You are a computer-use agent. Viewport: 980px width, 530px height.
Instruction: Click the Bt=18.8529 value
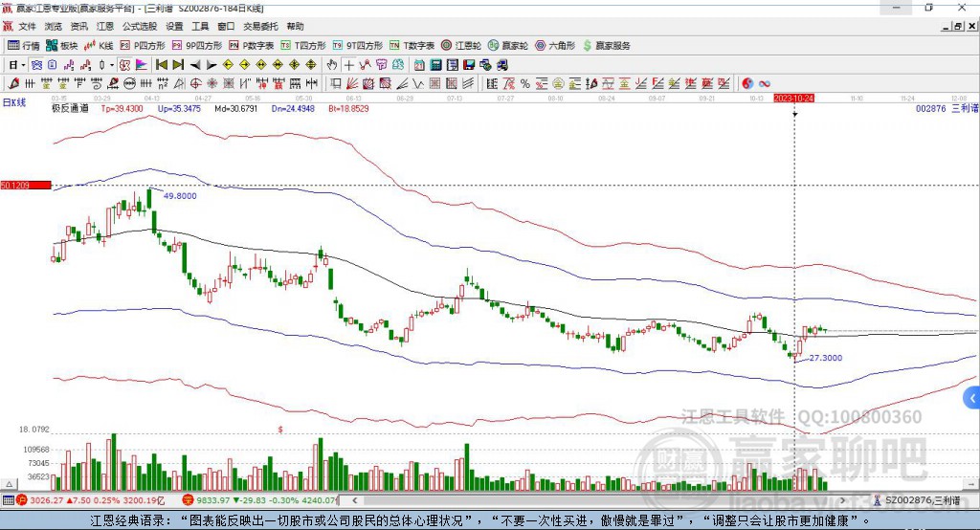click(348, 108)
